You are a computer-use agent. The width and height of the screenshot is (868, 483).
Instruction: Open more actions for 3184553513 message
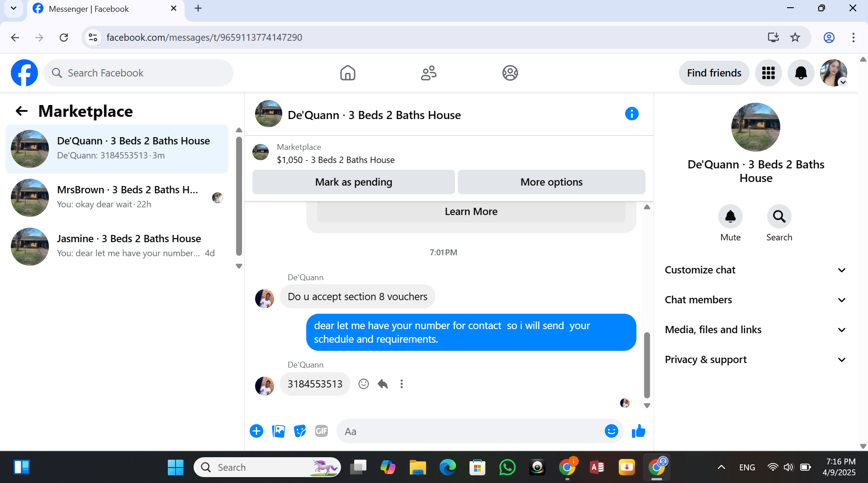click(401, 384)
